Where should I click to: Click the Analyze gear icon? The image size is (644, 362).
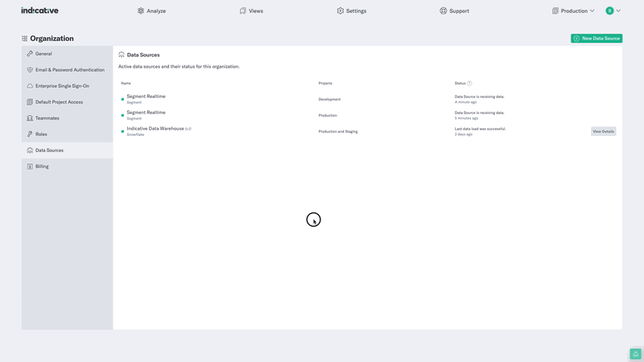(141, 10)
